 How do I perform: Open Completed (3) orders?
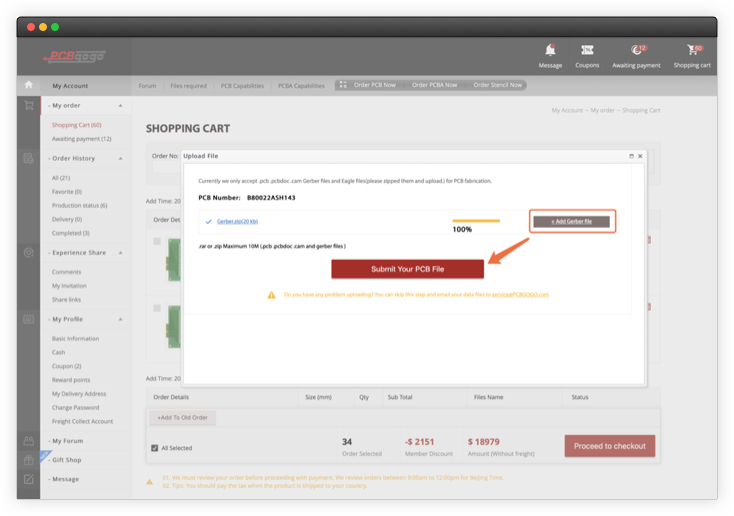70,233
